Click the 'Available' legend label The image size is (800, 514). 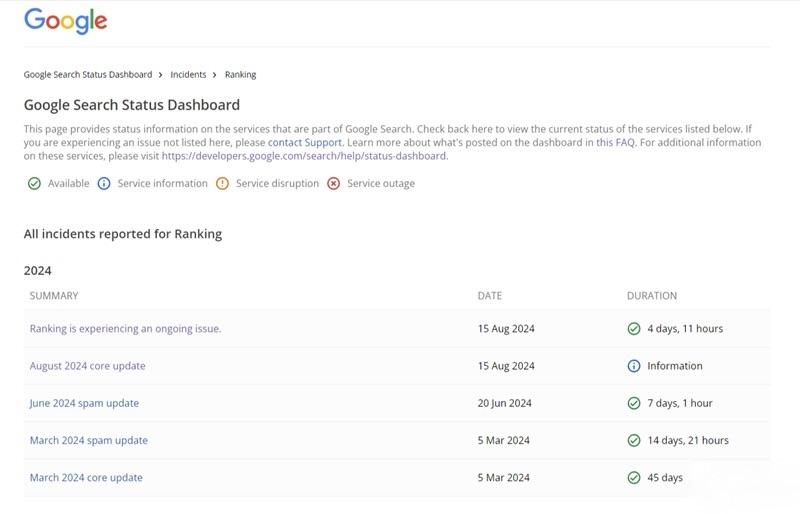pyautogui.click(x=68, y=184)
